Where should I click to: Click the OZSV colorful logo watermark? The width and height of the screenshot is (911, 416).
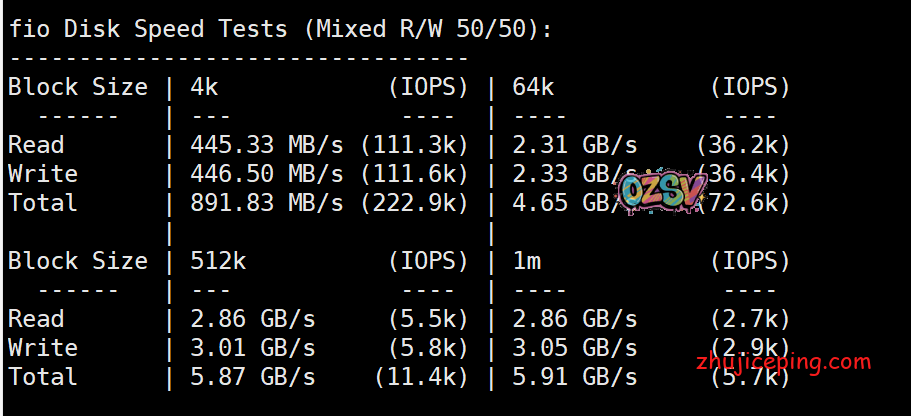tap(663, 191)
